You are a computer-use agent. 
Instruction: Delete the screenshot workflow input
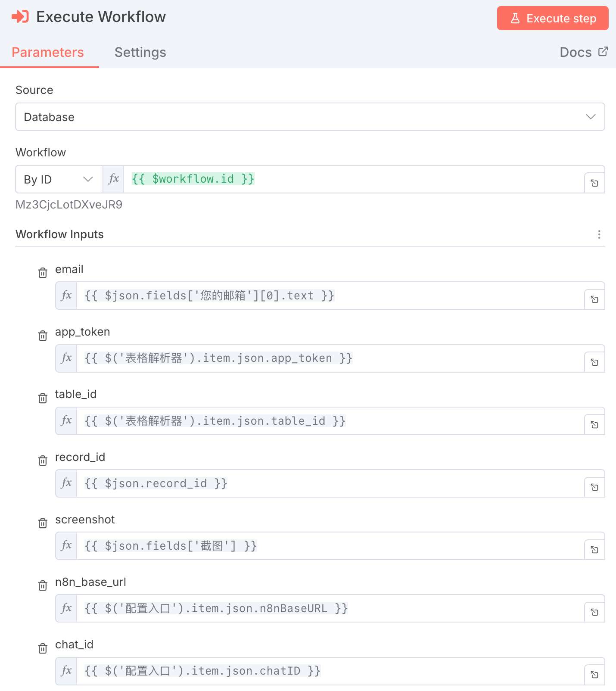click(43, 523)
